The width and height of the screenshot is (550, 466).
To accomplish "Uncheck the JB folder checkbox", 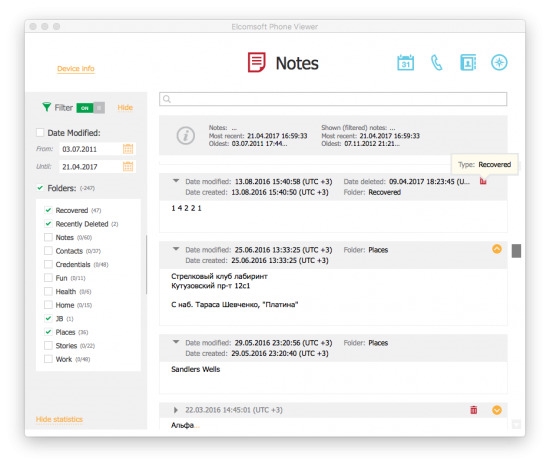I will coord(48,318).
